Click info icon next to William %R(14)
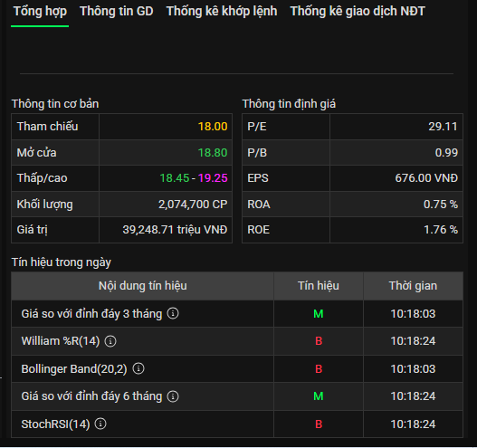 (110, 341)
